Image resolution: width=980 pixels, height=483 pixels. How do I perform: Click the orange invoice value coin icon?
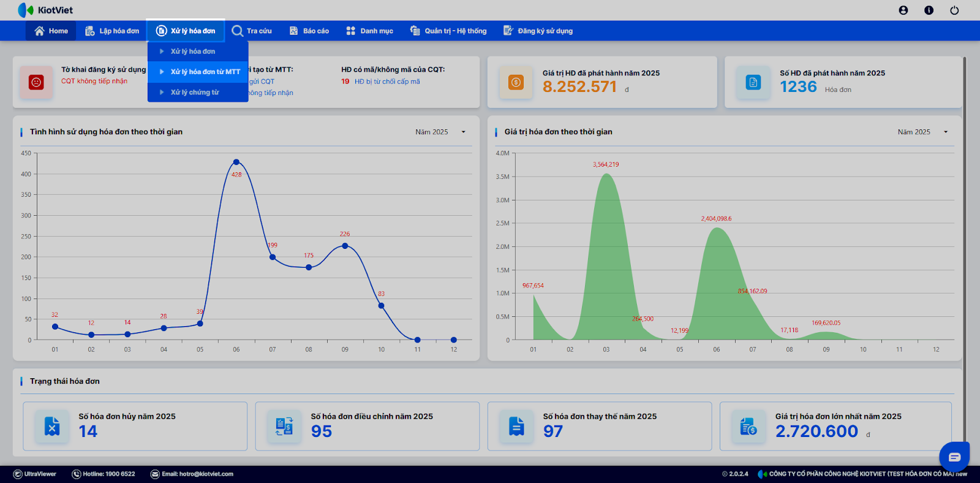pyautogui.click(x=516, y=82)
